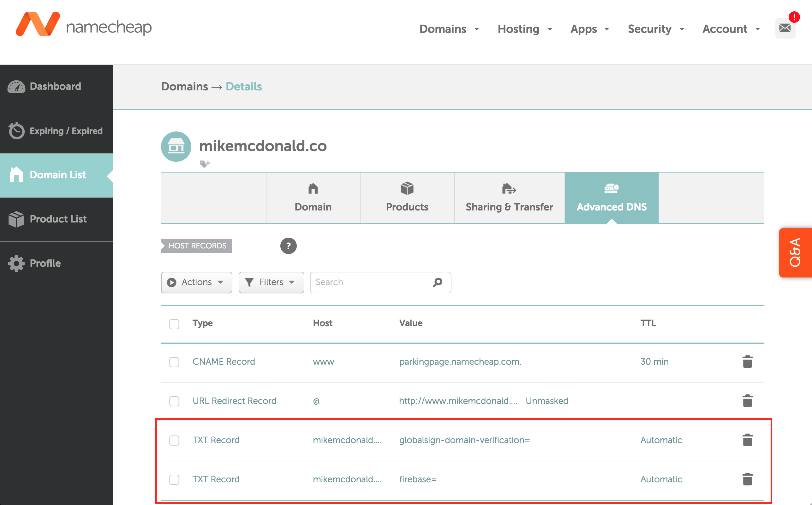The width and height of the screenshot is (812, 505).
Task: Click the parkingpage.namecheap.com. value
Action: click(x=460, y=362)
